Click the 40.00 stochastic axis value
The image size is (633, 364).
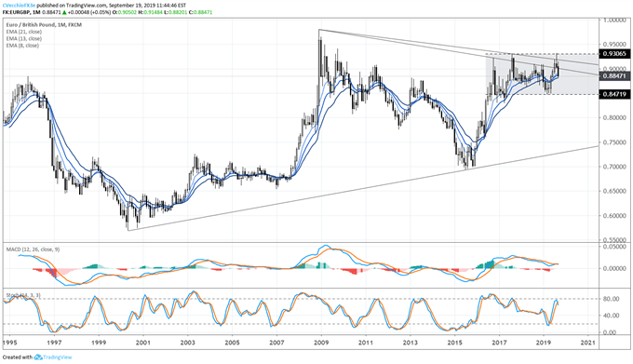tap(612, 316)
